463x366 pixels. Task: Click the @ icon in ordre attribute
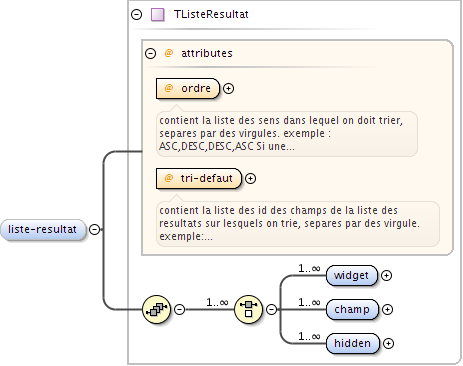coord(169,88)
